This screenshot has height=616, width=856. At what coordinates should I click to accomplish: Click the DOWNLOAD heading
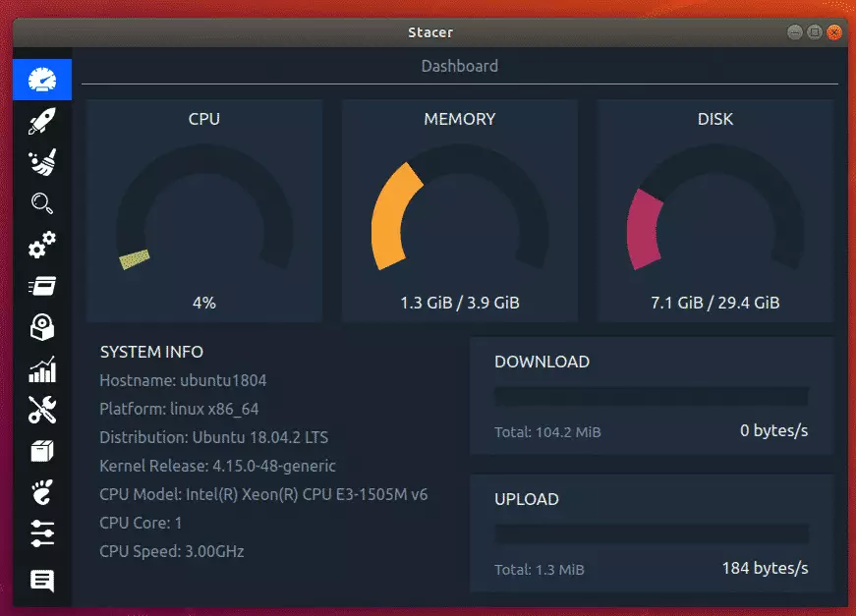click(542, 362)
